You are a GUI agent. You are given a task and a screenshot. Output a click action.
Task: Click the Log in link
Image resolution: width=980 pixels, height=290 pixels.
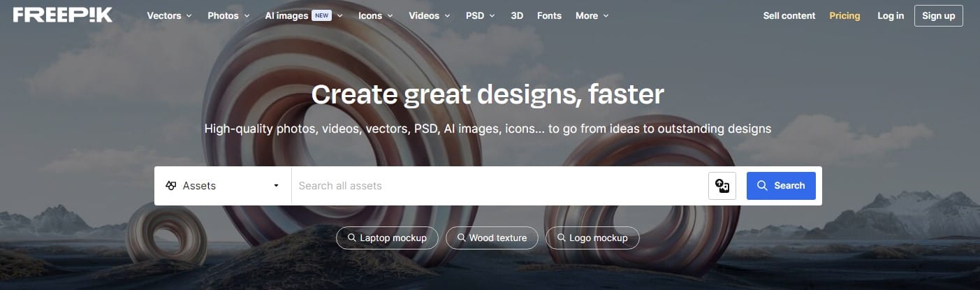tap(891, 15)
